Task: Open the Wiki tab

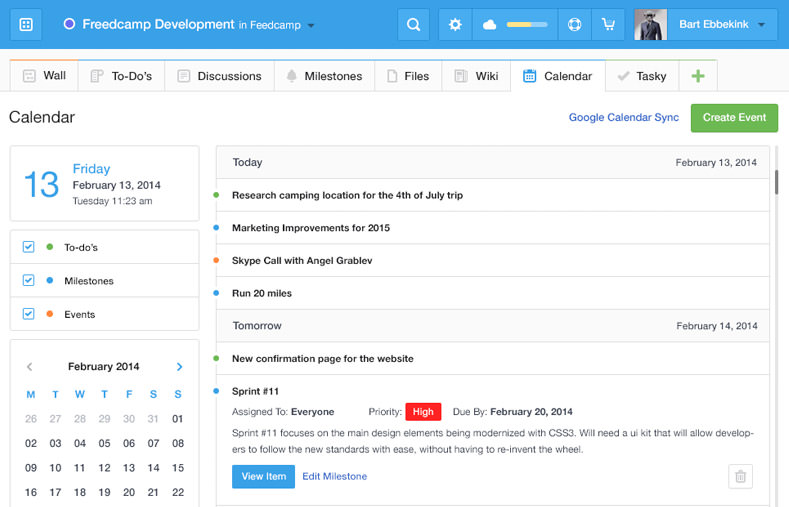Action: point(476,76)
